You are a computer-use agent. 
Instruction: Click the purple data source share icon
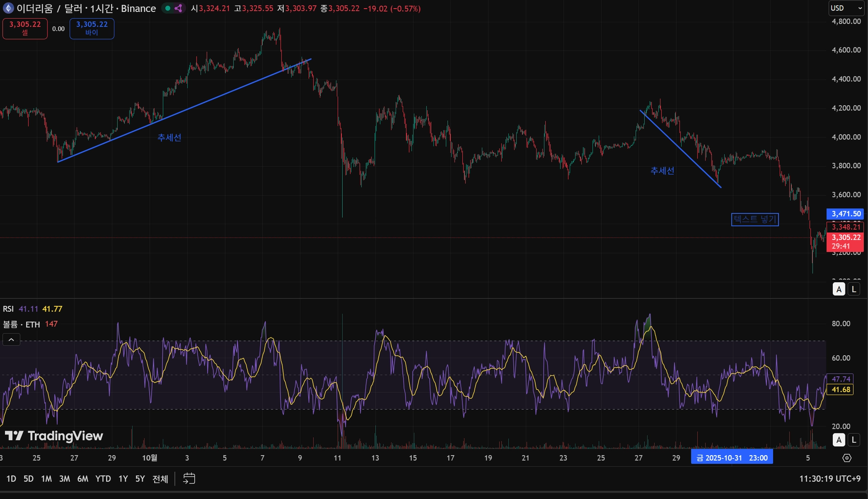pos(179,8)
